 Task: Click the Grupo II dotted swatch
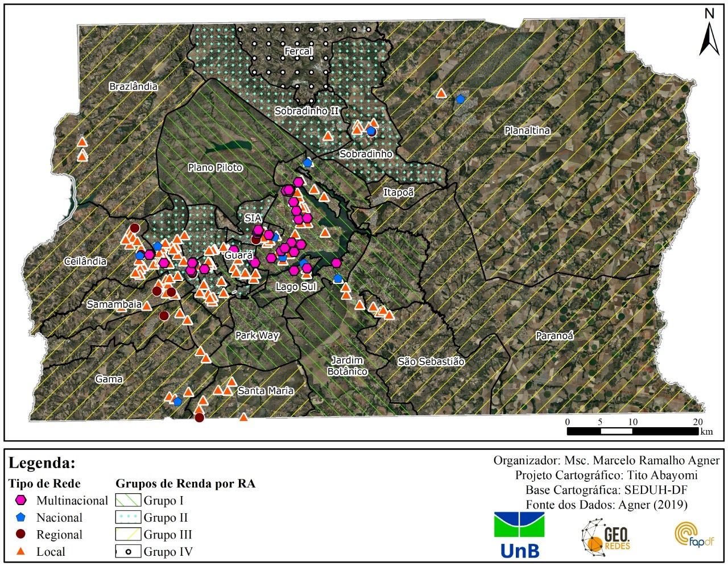click(x=128, y=518)
